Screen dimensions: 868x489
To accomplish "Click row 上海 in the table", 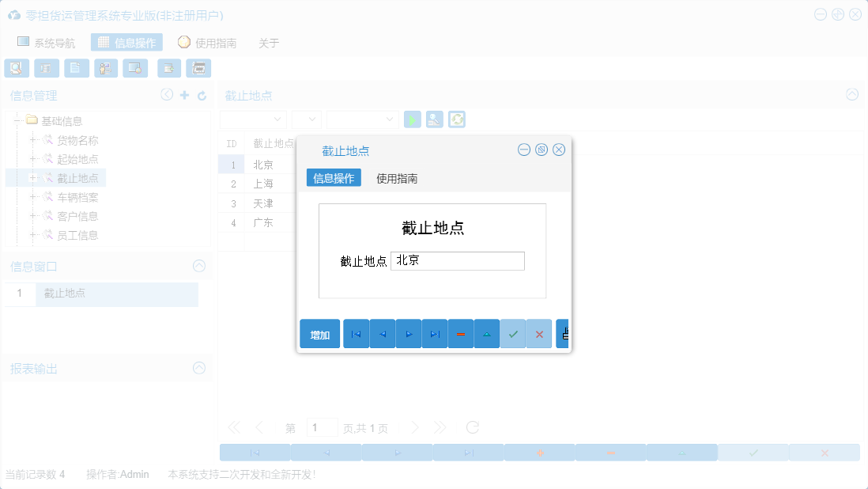I will (x=264, y=184).
